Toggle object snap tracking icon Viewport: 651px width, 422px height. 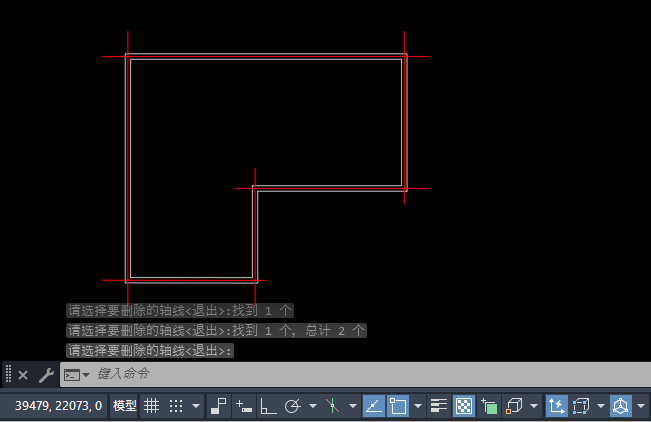click(374, 406)
